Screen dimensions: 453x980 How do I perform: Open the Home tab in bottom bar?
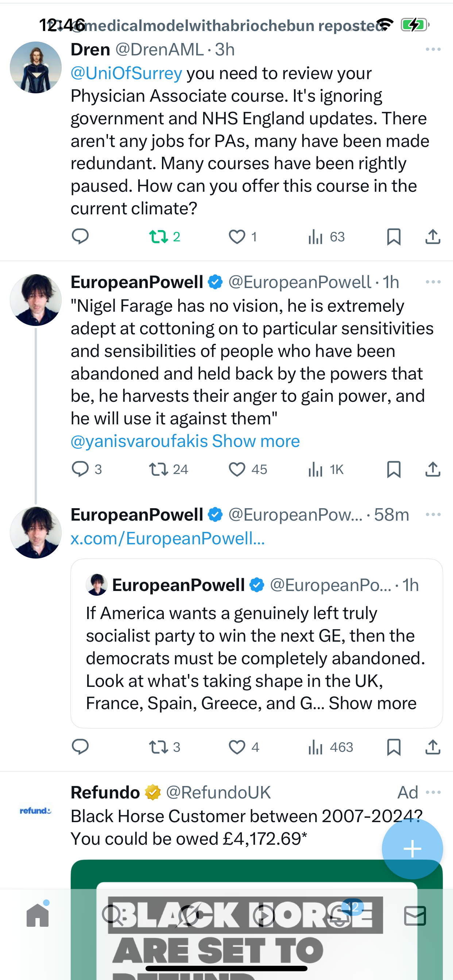point(38,915)
